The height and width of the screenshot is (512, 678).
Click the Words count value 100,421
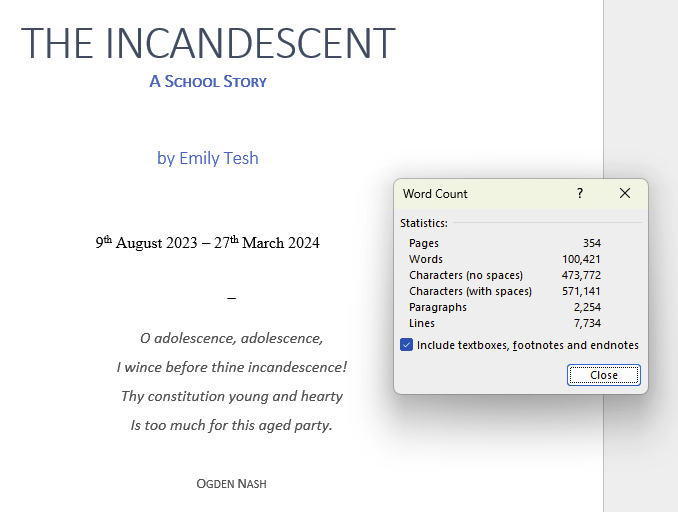[581, 259]
